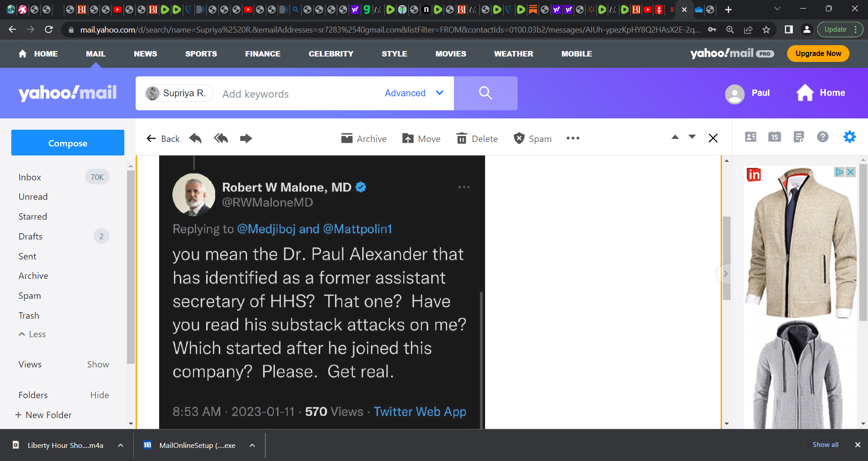This screenshot has width=868, height=461.
Task: Open options for Liberty Hour download
Action: [121, 445]
